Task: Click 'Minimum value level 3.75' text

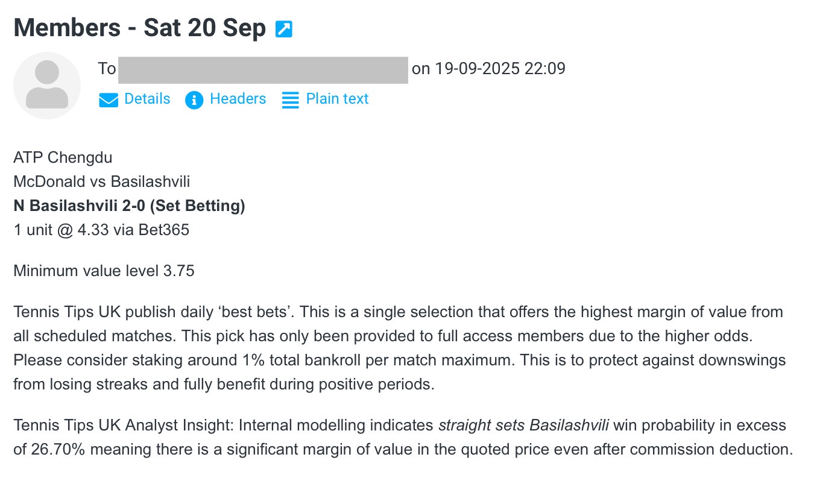Action: click(x=104, y=271)
